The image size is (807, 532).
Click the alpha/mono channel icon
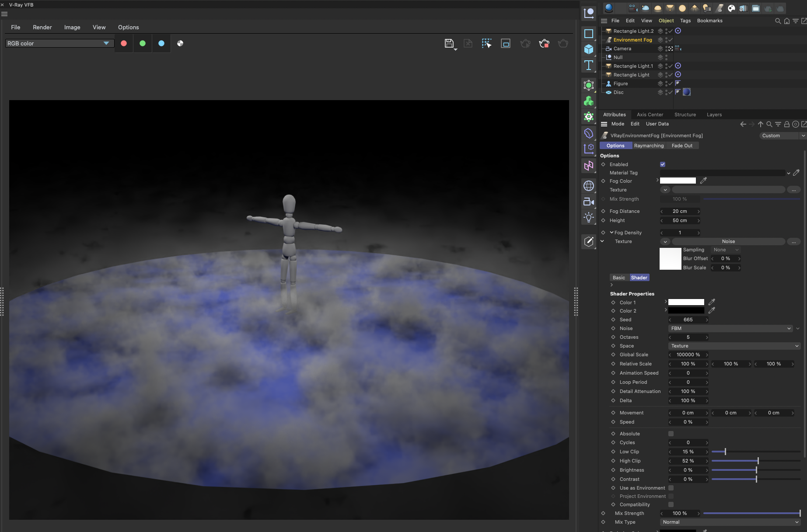click(180, 43)
